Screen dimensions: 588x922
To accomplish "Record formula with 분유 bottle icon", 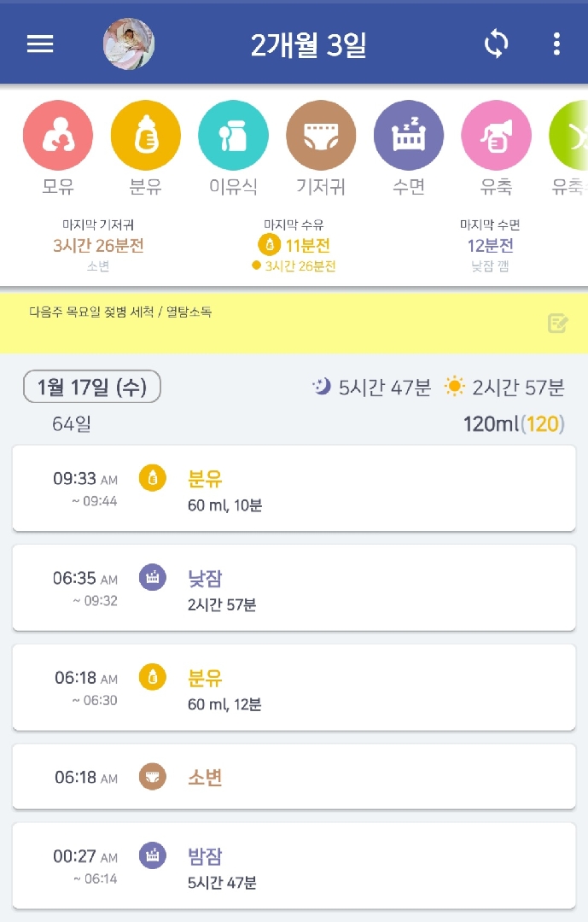I will tap(146, 137).
